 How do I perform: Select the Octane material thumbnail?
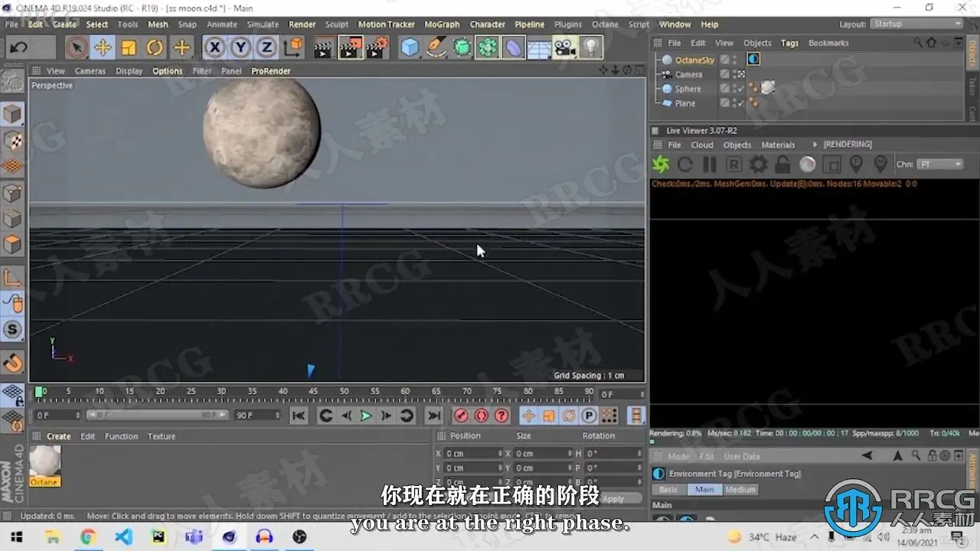[x=44, y=461]
